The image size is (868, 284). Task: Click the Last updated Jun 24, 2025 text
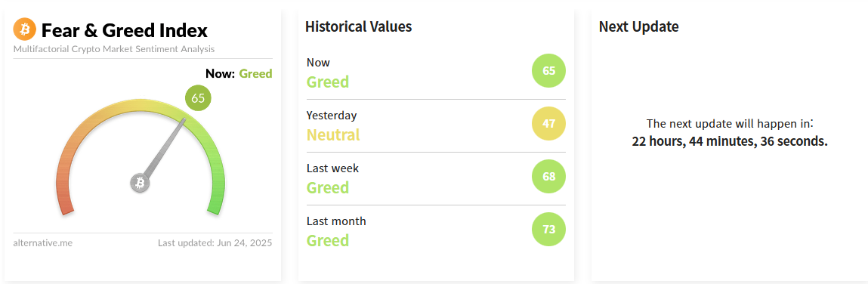215,242
